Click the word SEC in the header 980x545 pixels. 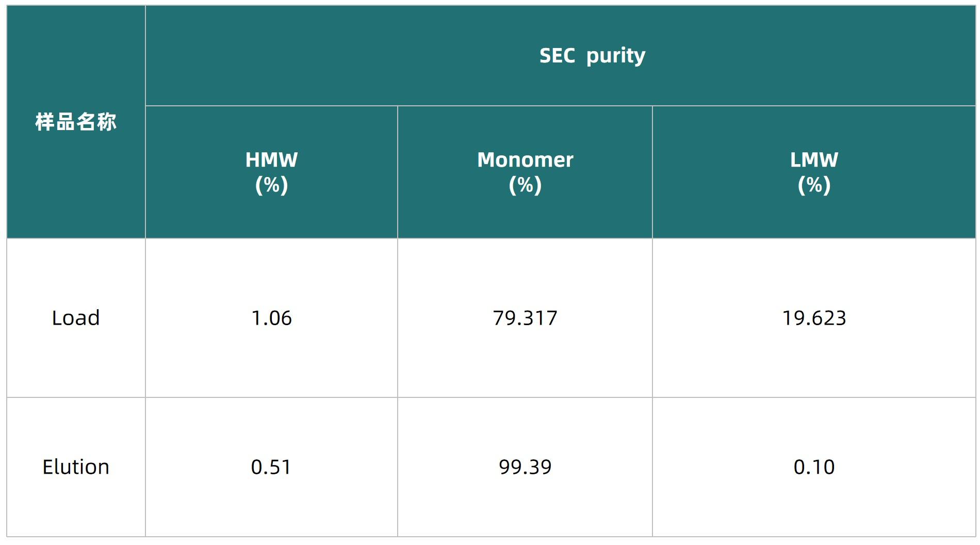point(557,55)
